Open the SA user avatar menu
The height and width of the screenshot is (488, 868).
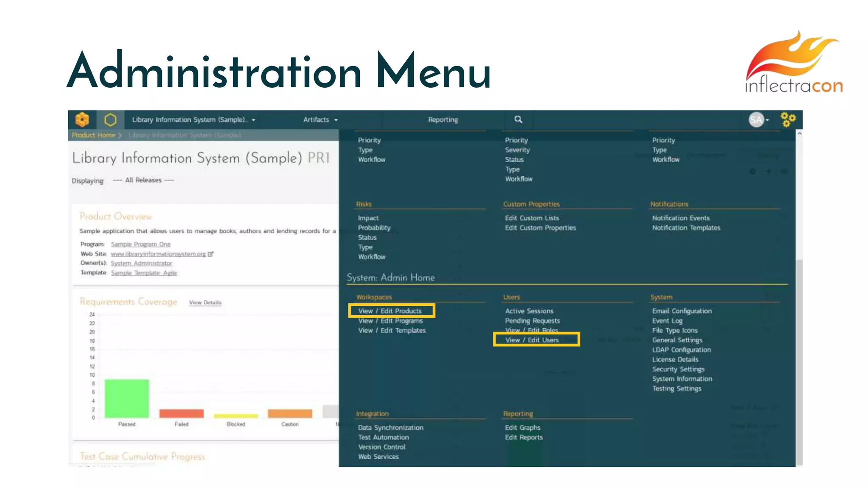[758, 120]
